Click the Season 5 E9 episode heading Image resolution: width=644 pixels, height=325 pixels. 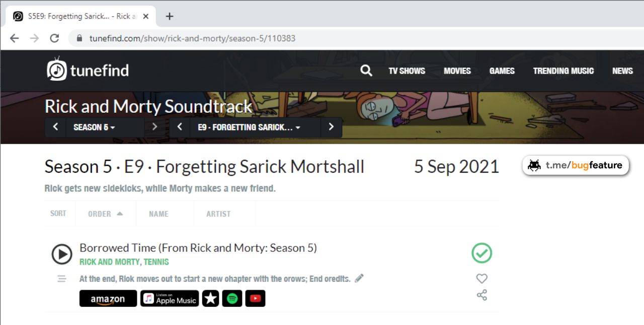[x=204, y=167]
